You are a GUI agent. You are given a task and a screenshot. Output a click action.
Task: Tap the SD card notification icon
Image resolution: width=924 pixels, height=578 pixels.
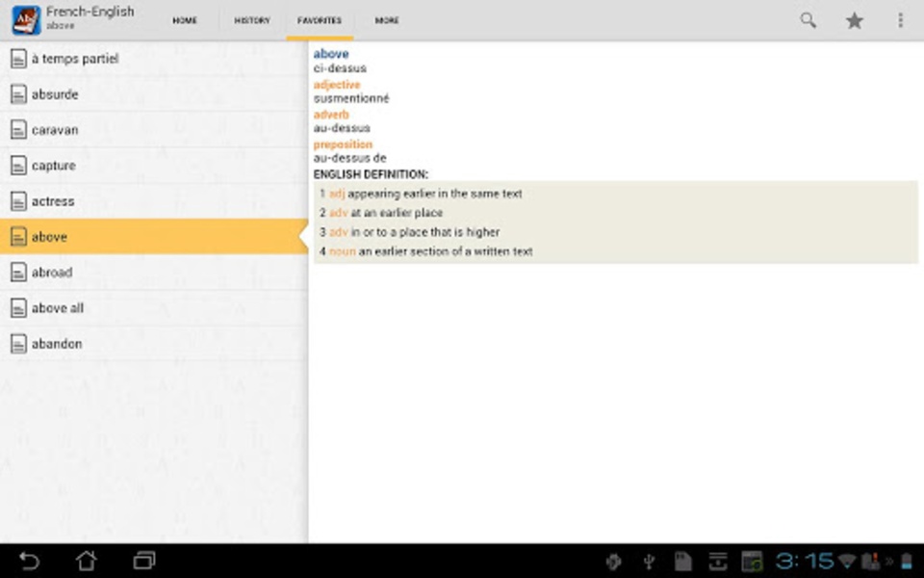[x=683, y=562]
